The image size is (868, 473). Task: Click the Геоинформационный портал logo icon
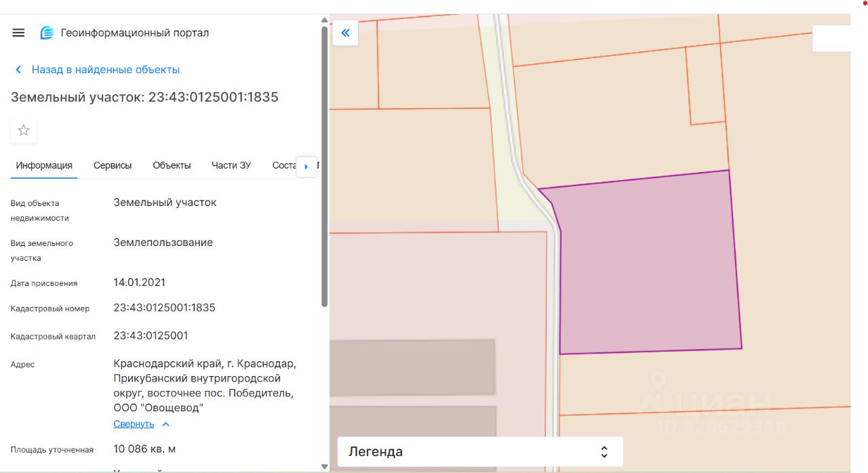[x=47, y=33]
